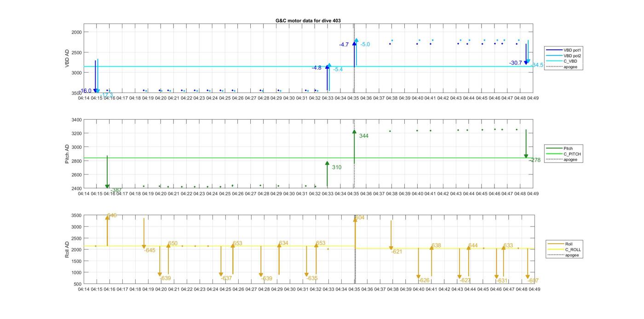This screenshot has height=319, width=644.
Task: Click the "646" roll data label
Action: (112, 215)
